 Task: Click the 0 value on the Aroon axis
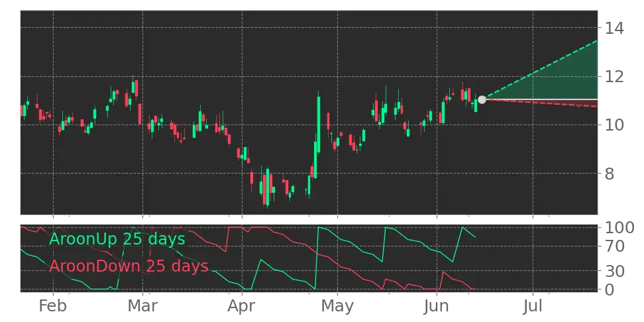point(608,290)
